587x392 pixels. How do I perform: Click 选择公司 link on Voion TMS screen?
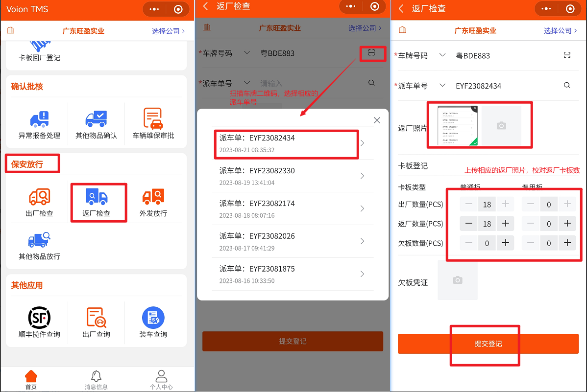pyautogui.click(x=169, y=31)
